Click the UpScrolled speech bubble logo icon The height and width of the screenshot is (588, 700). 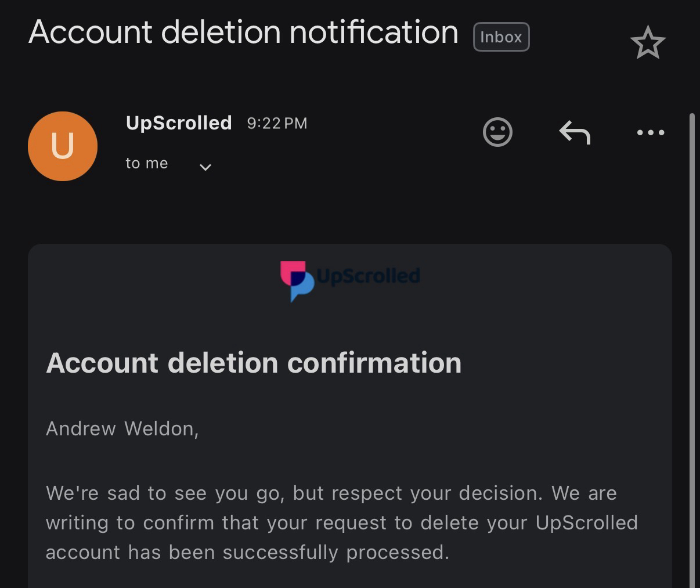tap(297, 281)
